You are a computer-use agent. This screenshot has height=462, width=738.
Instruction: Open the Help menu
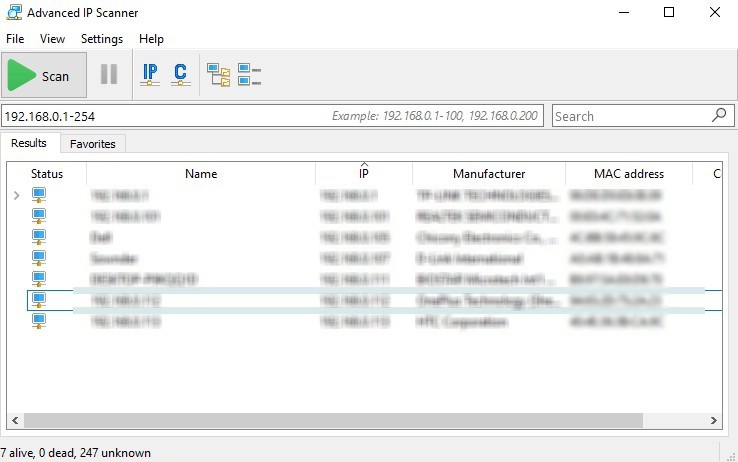coord(151,39)
